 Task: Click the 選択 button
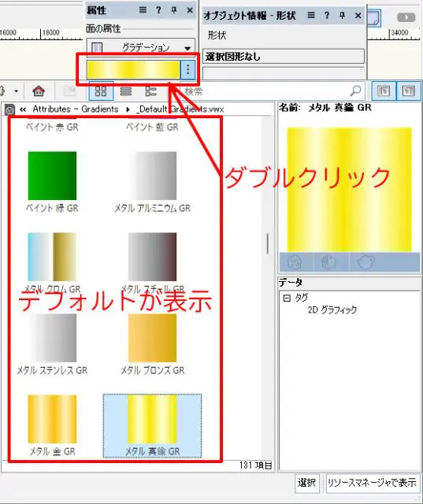pyautogui.click(x=306, y=483)
